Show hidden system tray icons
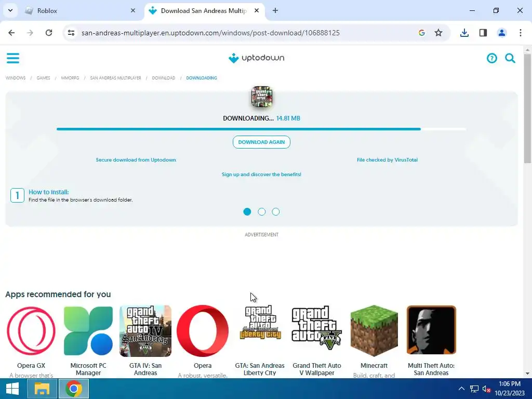This screenshot has height=399, width=532. [x=461, y=389]
